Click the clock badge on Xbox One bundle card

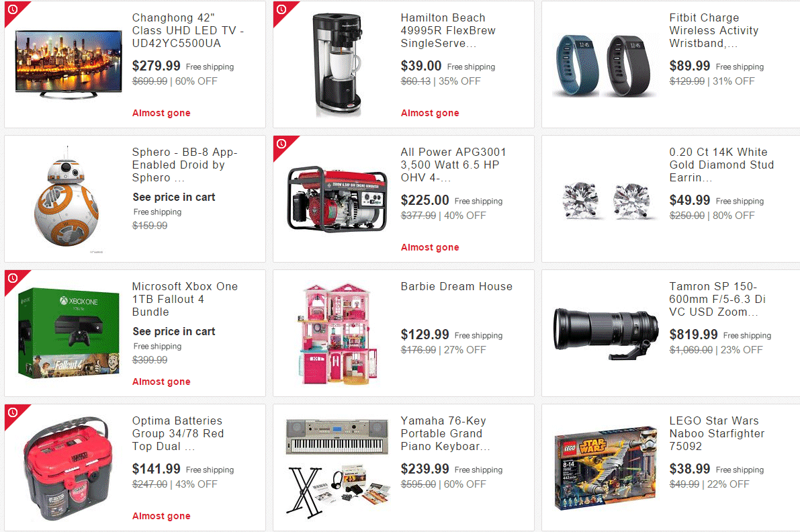[x=13, y=278]
